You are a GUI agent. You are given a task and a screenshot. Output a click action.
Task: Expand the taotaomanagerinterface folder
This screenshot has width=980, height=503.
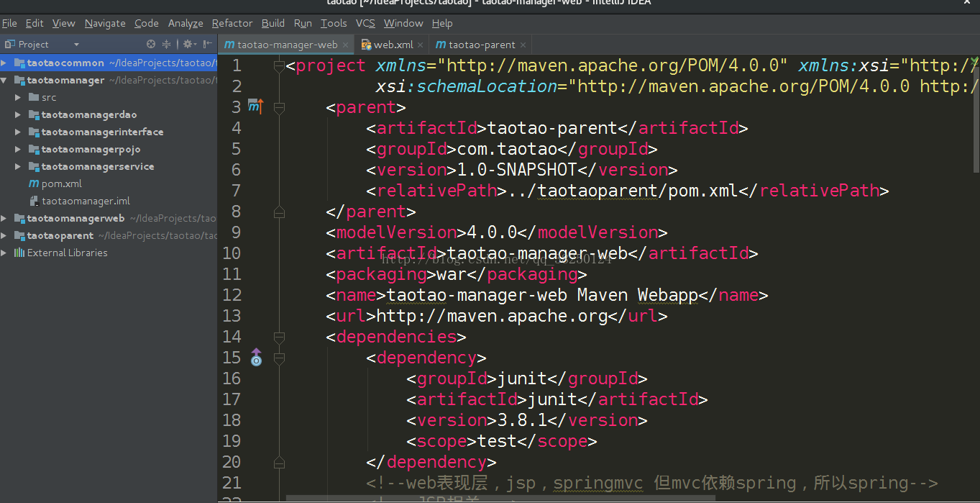[18, 132]
